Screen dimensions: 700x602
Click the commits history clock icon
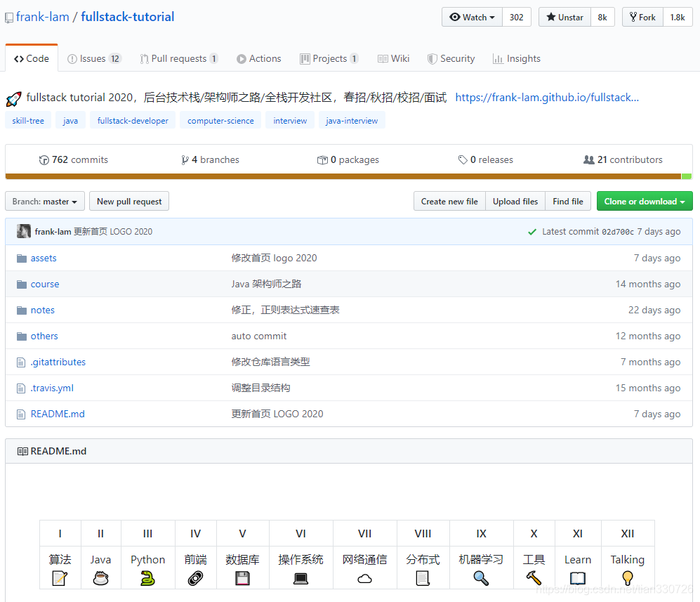[x=44, y=160]
